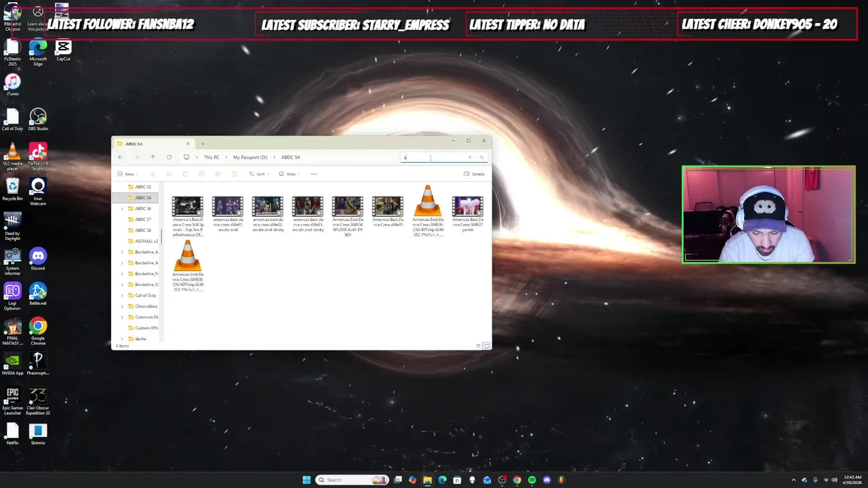The height and width of the screenshot is (488, 868).
Task: Clear the Explorer search box text
Action: tap(469, 157)
